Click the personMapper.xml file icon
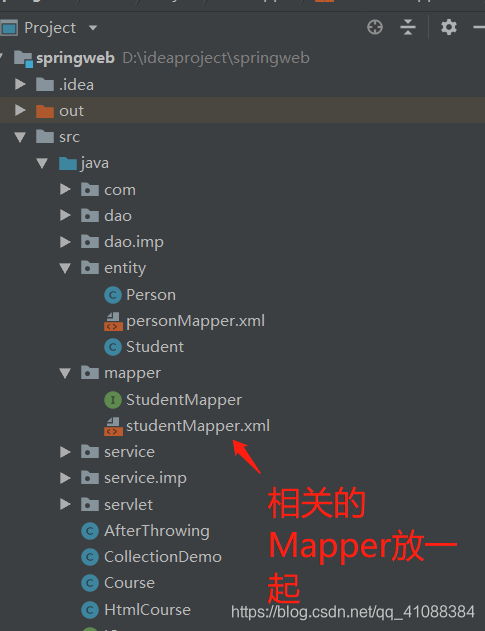 (x=113, y=322)
